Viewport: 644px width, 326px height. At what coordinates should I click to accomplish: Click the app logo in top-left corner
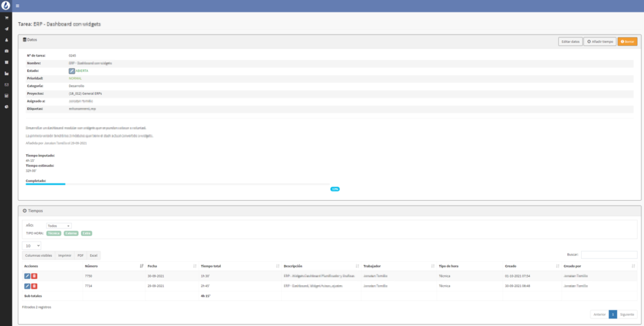click(x=6, y=6)
